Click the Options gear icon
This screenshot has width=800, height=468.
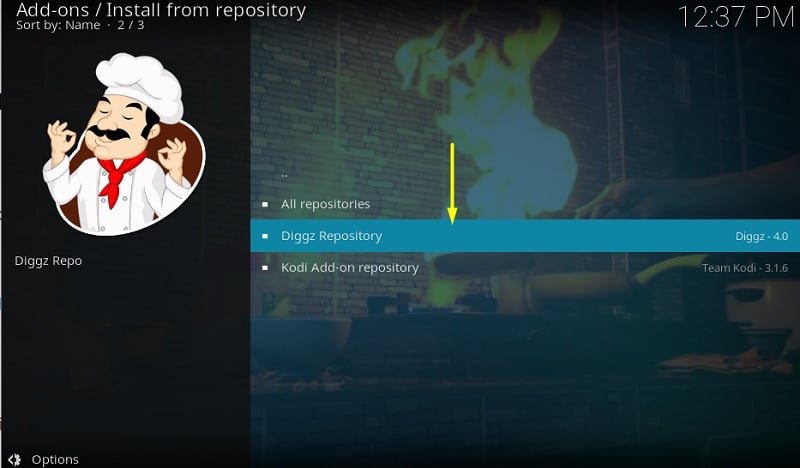pos(15,459)
